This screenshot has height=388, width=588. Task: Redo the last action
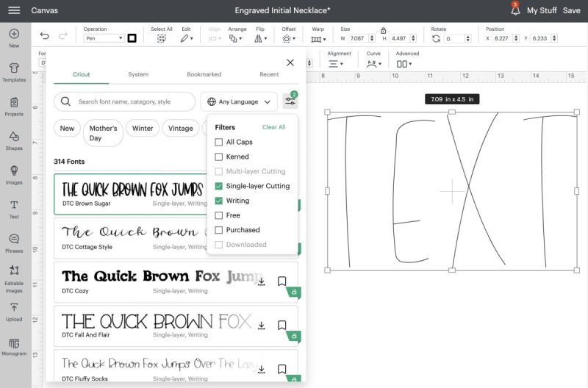(63, 35)
